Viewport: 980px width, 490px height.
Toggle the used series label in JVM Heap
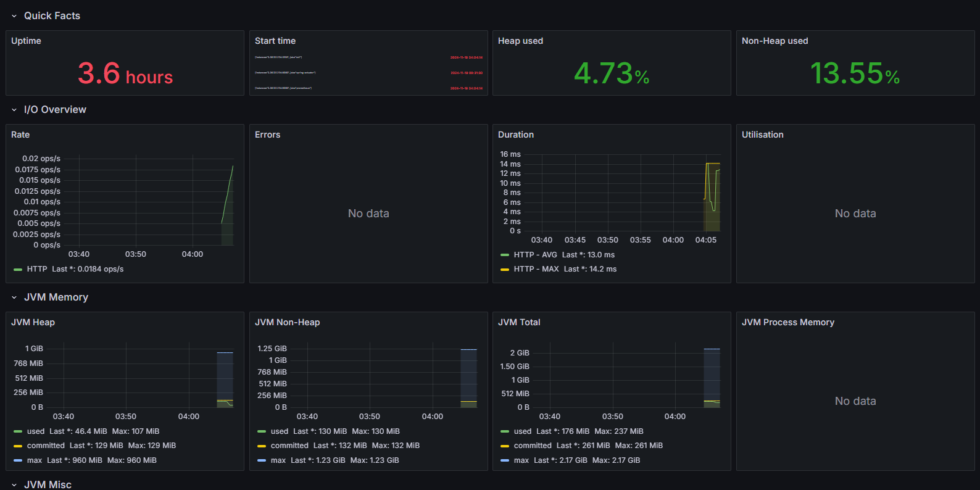(36, 431)
